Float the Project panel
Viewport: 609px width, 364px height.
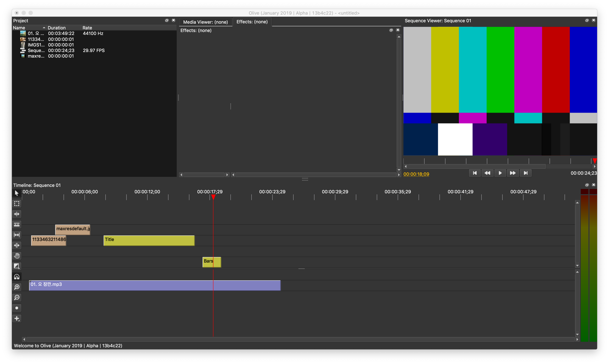[x=167, y=20]
